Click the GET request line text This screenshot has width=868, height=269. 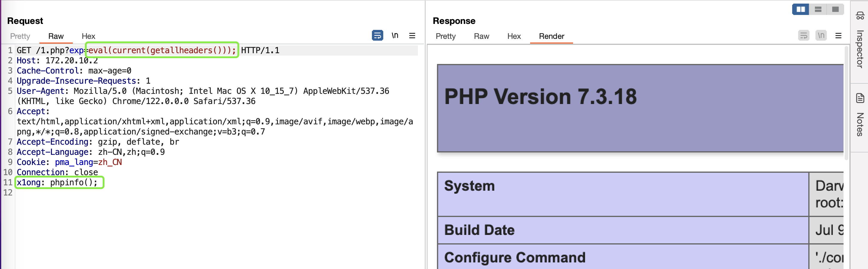pyautogui.click(x=148, y=50)
